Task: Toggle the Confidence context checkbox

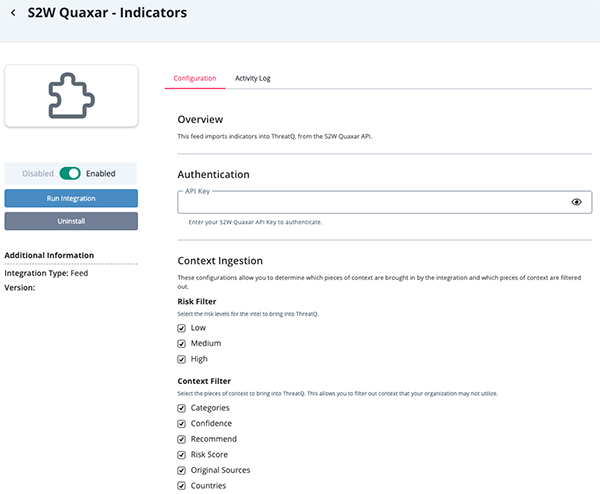Action: tap(181, 424)
